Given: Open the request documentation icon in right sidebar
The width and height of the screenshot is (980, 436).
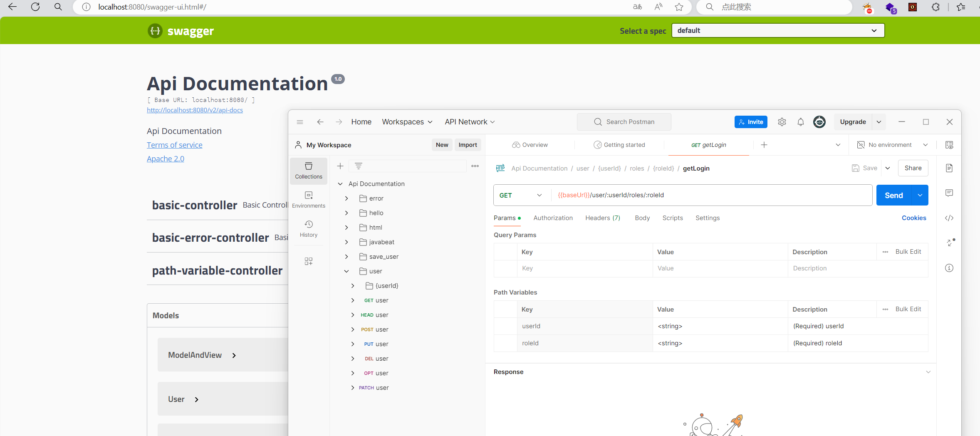Looking at the screenshot, I should (x=949, y=168).
